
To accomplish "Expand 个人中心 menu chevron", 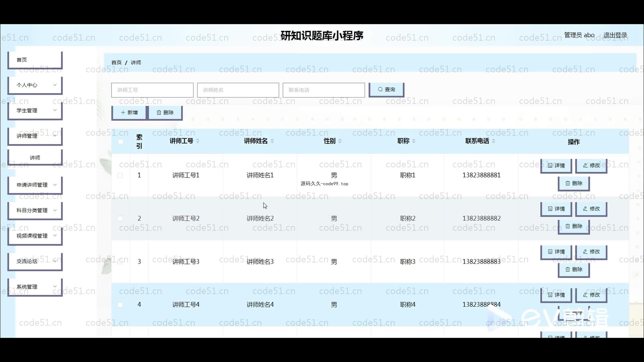I will pos(55,85).
